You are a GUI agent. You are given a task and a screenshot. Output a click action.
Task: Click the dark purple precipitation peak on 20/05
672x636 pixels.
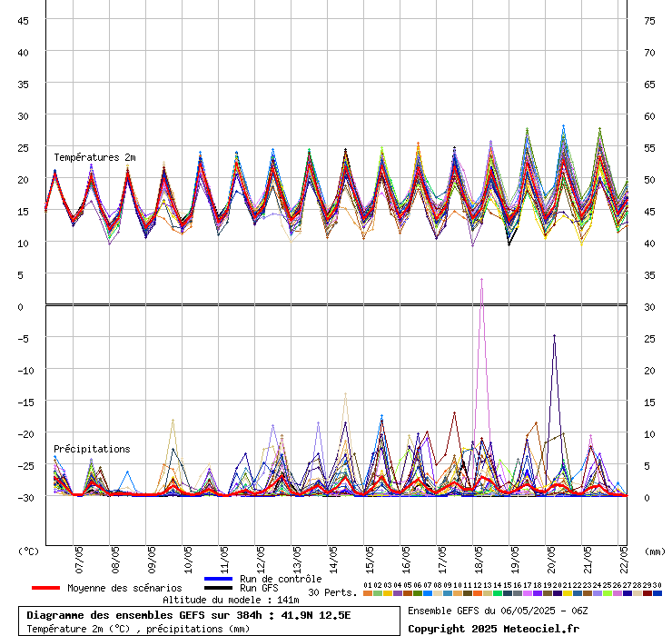pos(554,336)
